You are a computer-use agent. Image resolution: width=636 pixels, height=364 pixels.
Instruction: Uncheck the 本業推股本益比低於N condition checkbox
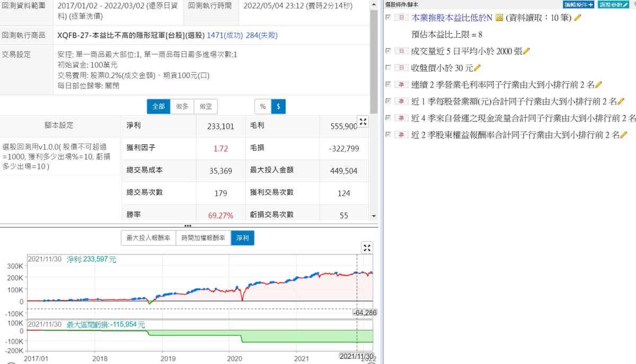coord(389,17)
